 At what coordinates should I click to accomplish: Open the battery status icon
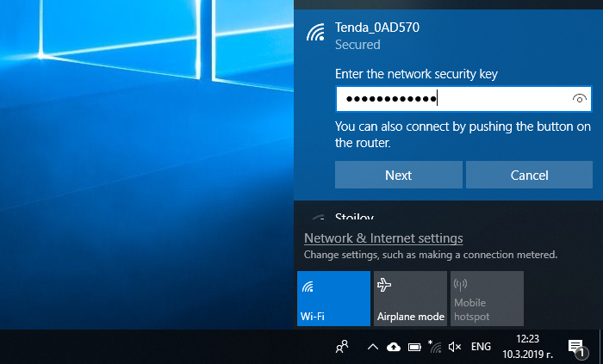pos(413,347)
